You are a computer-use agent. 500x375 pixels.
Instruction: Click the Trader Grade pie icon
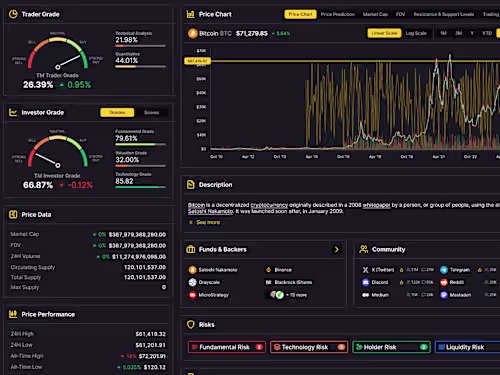pyautogui.click(x=13, y=14)
